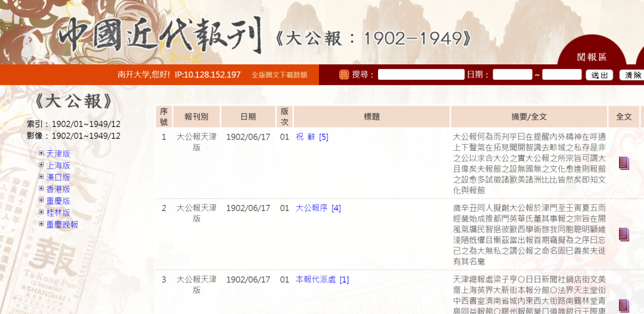Click the 報刊別 column header
This screenshot has height=314, width=644.
[x=196, y=117]
